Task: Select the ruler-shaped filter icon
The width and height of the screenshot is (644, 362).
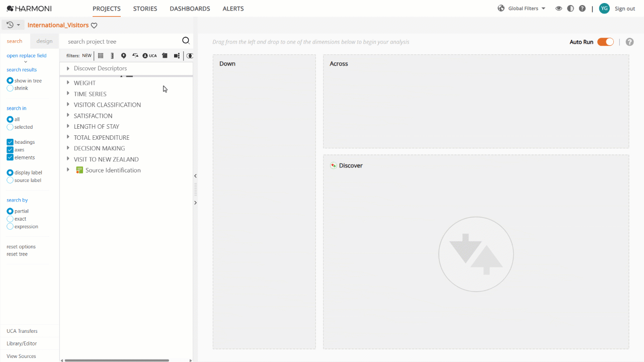Action: (x=112, y=56)
